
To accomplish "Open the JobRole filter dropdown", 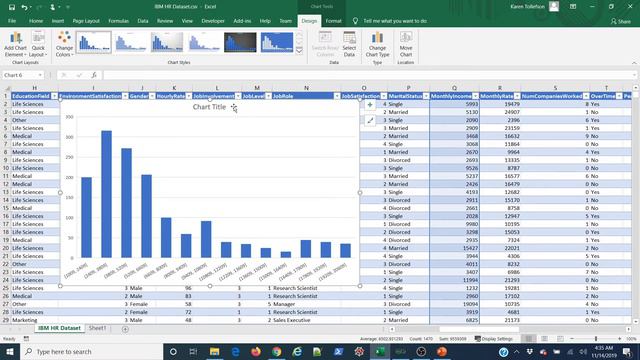I will coord(337,96).
